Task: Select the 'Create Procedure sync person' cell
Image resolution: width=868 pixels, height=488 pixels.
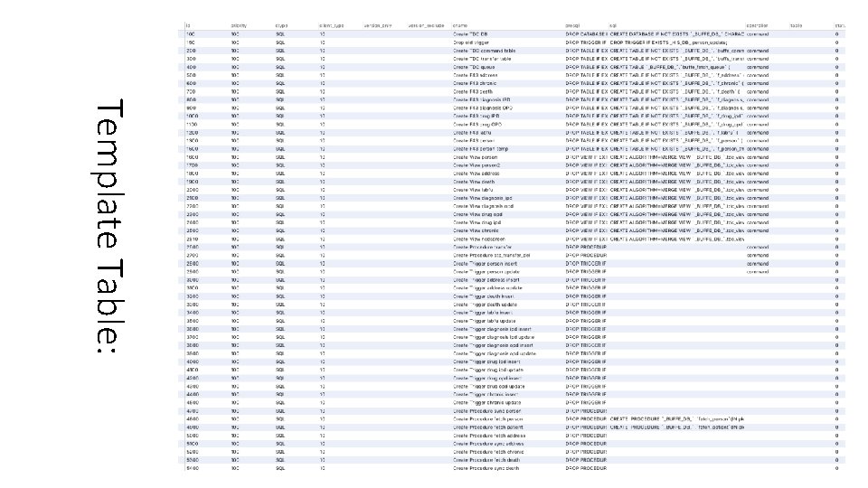Action: [487, 411]
